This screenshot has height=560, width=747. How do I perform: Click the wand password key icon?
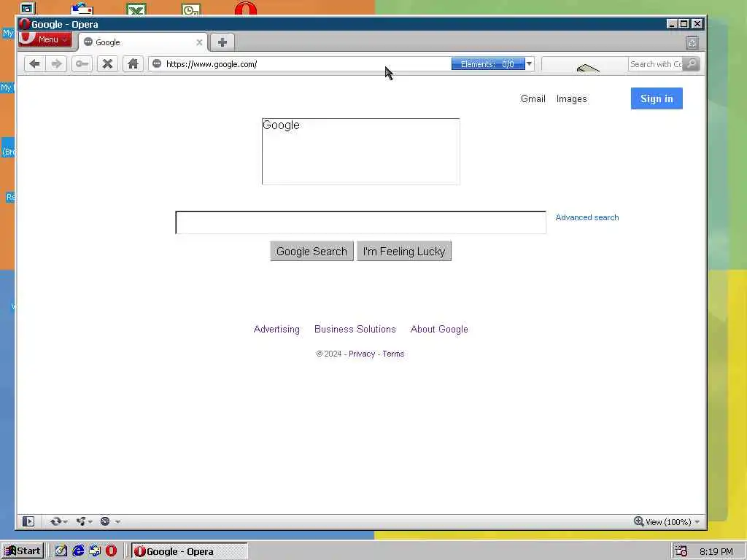coord(82,64)
